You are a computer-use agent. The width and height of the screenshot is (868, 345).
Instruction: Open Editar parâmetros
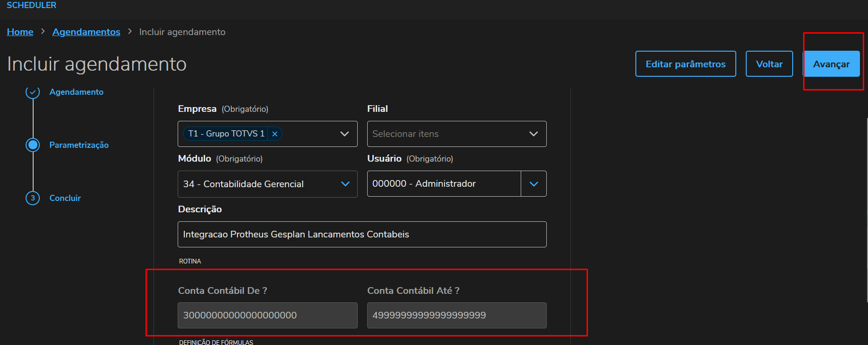tap(685, 64)
